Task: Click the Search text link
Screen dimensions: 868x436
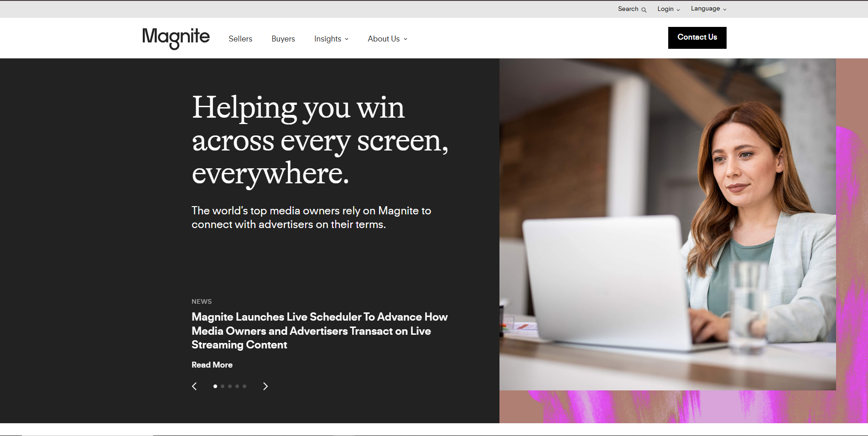Action: coord(628,9)
